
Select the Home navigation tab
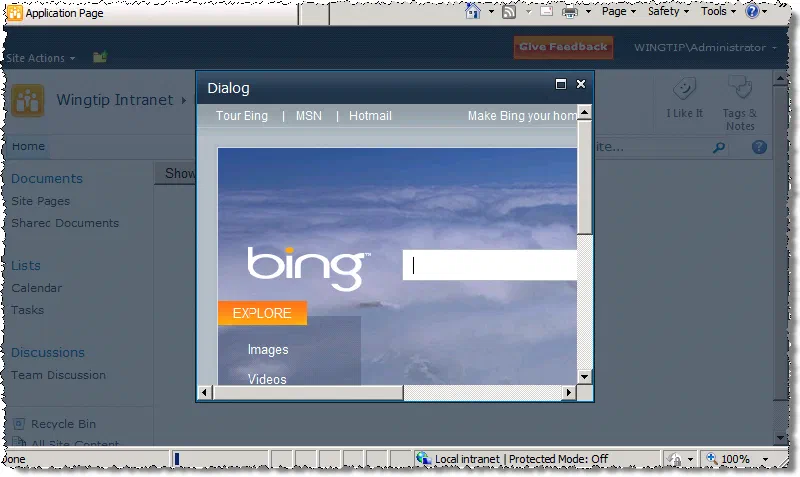(29, 146)
